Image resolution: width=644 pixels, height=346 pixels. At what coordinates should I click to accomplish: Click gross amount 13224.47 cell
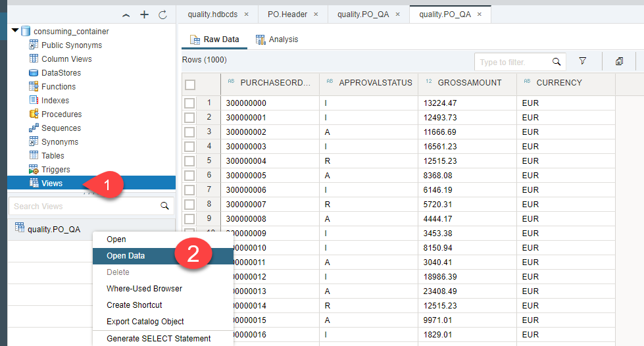(467, 103)
